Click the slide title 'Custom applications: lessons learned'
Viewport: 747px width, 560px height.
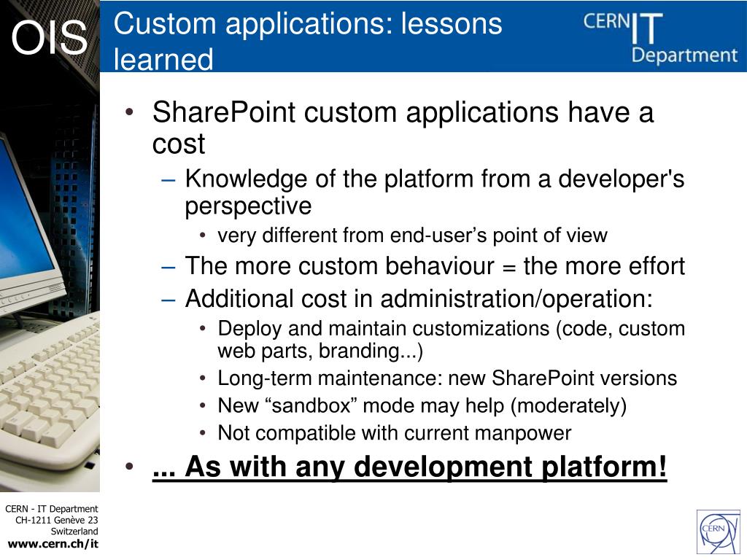pos(308,42)
